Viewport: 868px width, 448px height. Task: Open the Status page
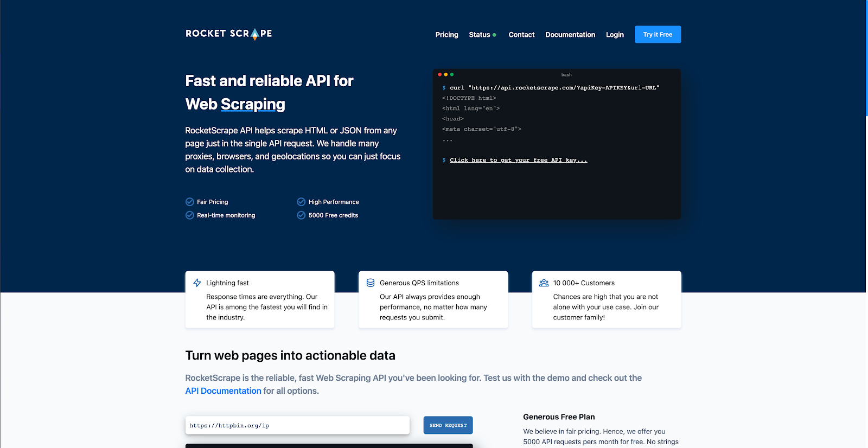pos(480,35)
